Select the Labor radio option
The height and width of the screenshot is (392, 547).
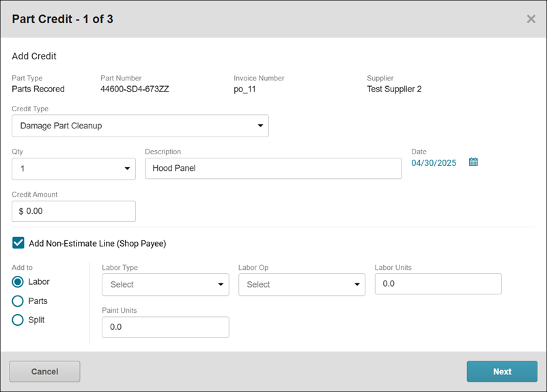click(18, 282)
